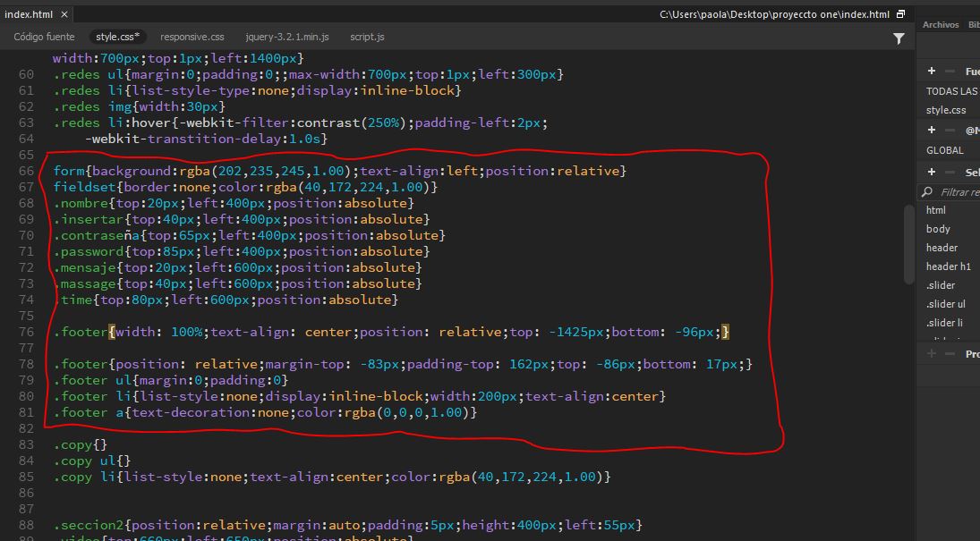Add a media query with plus icon

[932, 130]
